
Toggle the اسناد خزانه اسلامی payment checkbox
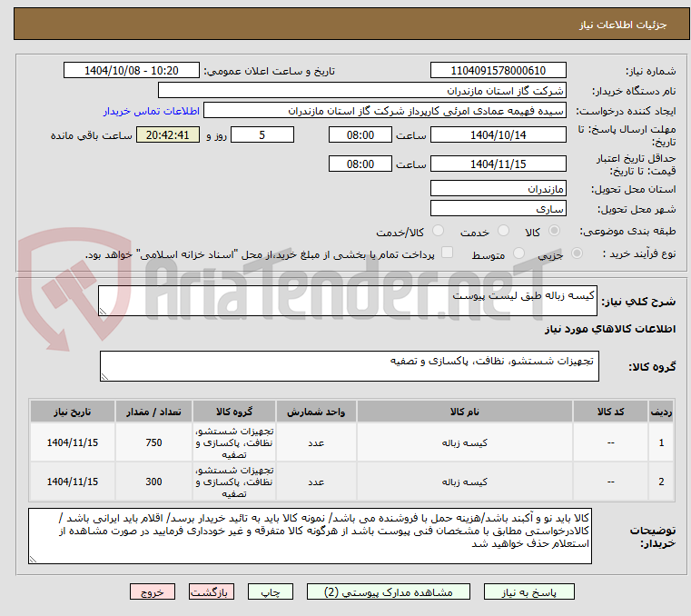tap(447, 253)
